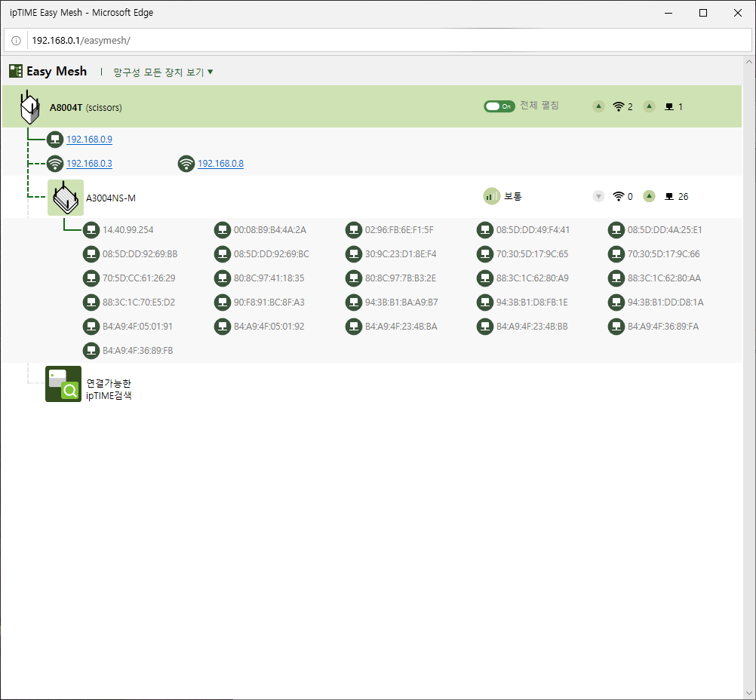
Task: Open the 망구성 모든 장치 보기 dropdown
Action: coord(163,72)
